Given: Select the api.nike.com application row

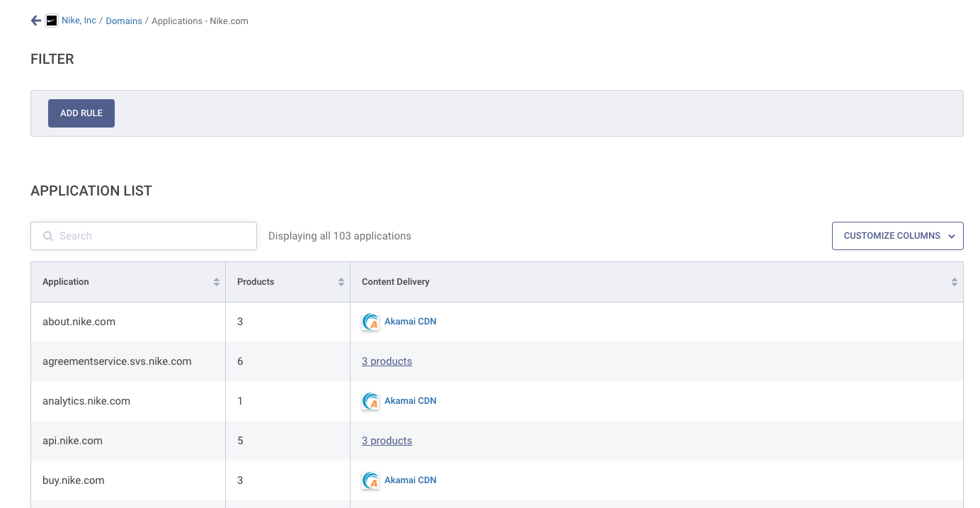Looking at the screenshot, I should [72, 441].
